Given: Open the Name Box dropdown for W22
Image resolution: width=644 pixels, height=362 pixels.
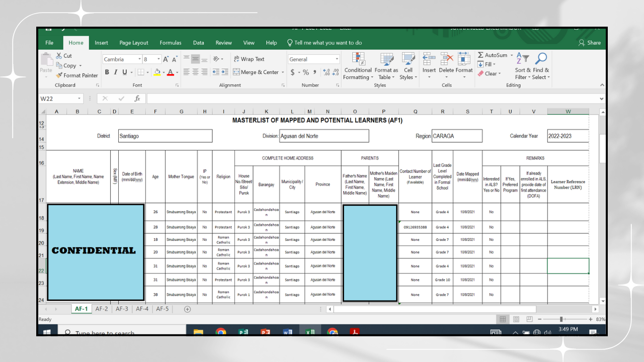Looking at the screenshot, I should (x=79, y=99).
